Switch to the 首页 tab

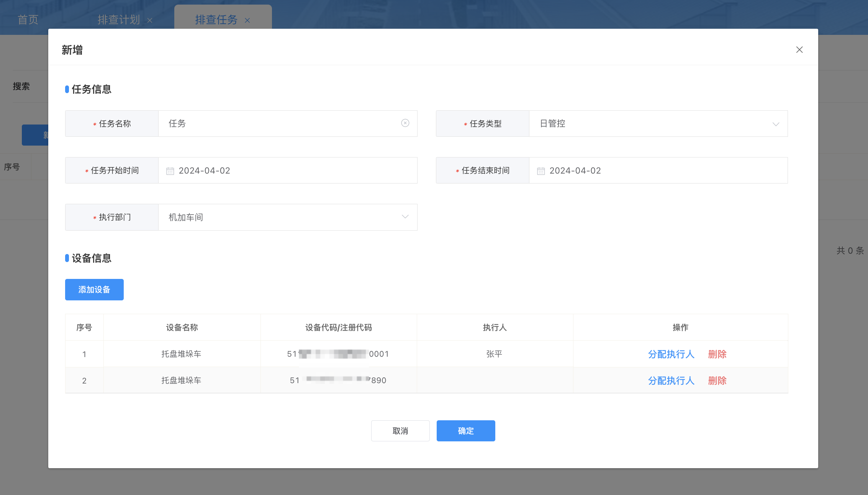28,20
